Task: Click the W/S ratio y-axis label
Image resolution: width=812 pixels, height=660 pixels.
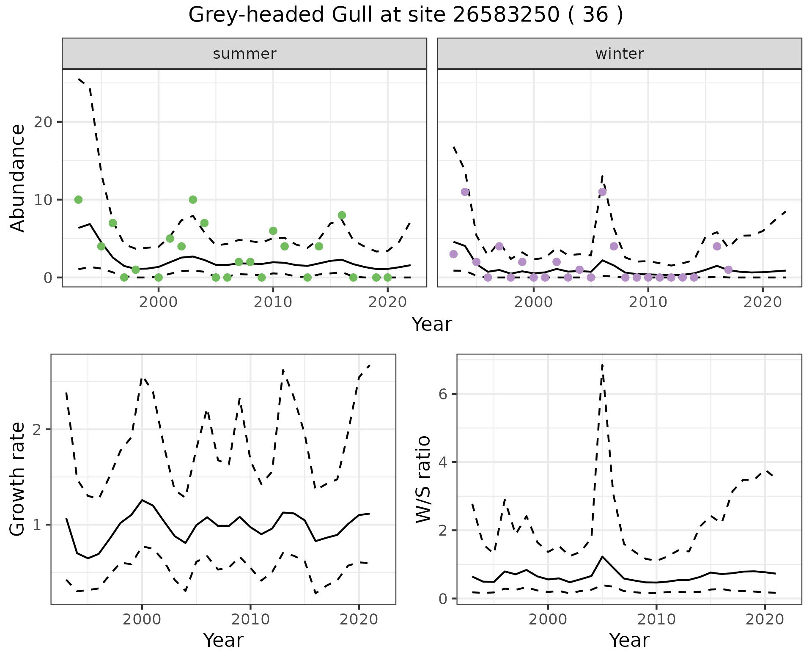Action: 423,479
